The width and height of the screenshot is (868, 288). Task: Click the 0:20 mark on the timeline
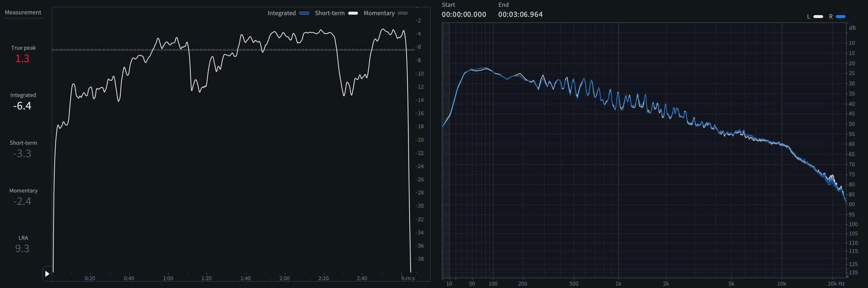pos(90,278)
